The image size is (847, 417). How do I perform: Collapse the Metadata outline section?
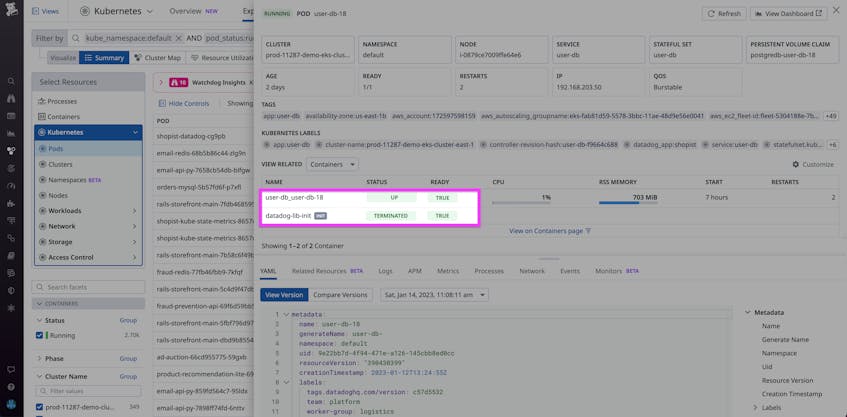(x=748, y=312)
